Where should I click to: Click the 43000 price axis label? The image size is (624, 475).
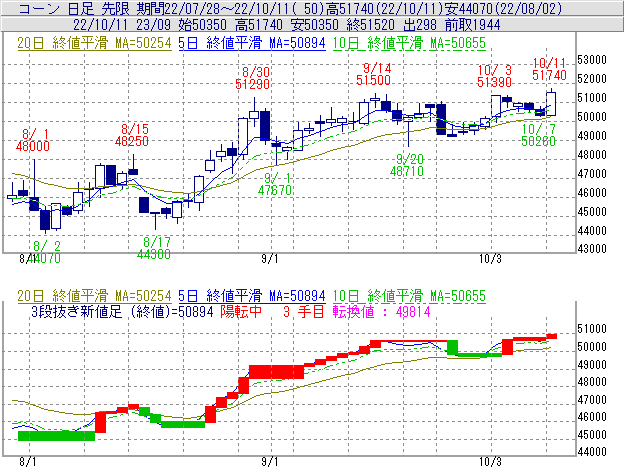click(x=592, y=249)
